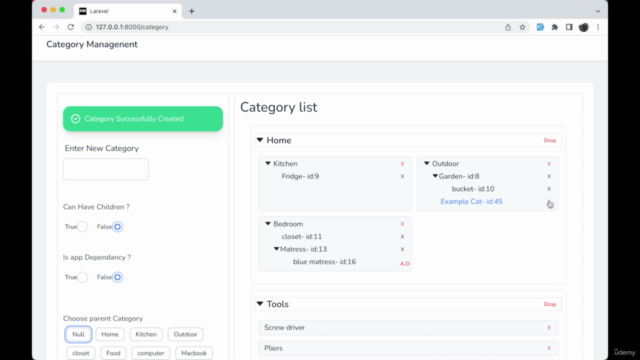Image resolution: width=640 pixels, height=360 pixels.
Task: Collapse the Home category group
Action: 260,140
